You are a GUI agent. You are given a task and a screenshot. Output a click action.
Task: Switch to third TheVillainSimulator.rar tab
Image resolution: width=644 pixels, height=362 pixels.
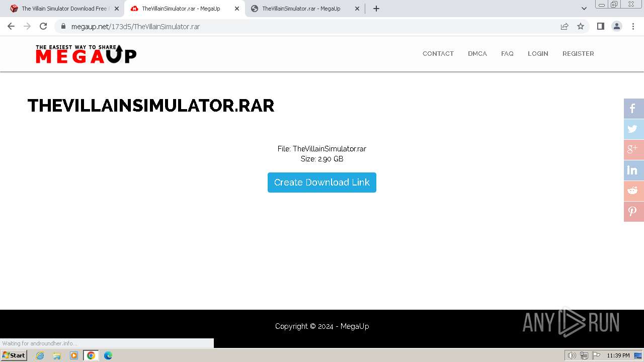tap(305, 9)
